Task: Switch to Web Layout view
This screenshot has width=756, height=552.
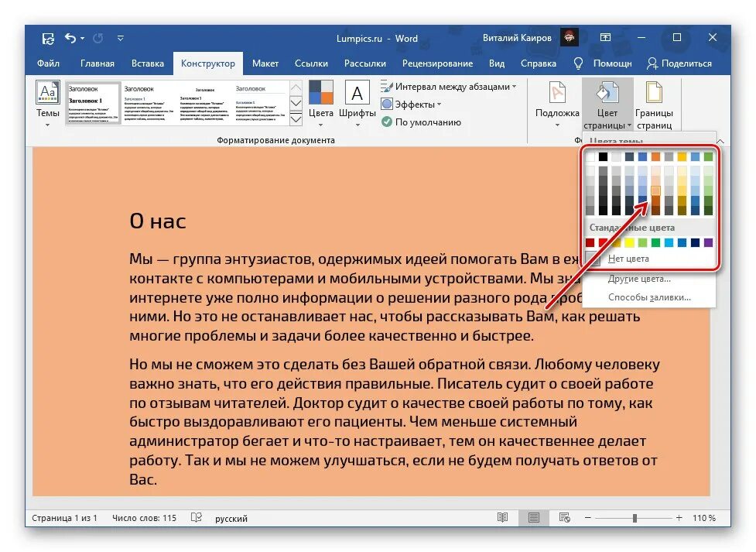Action: (565, 518)
